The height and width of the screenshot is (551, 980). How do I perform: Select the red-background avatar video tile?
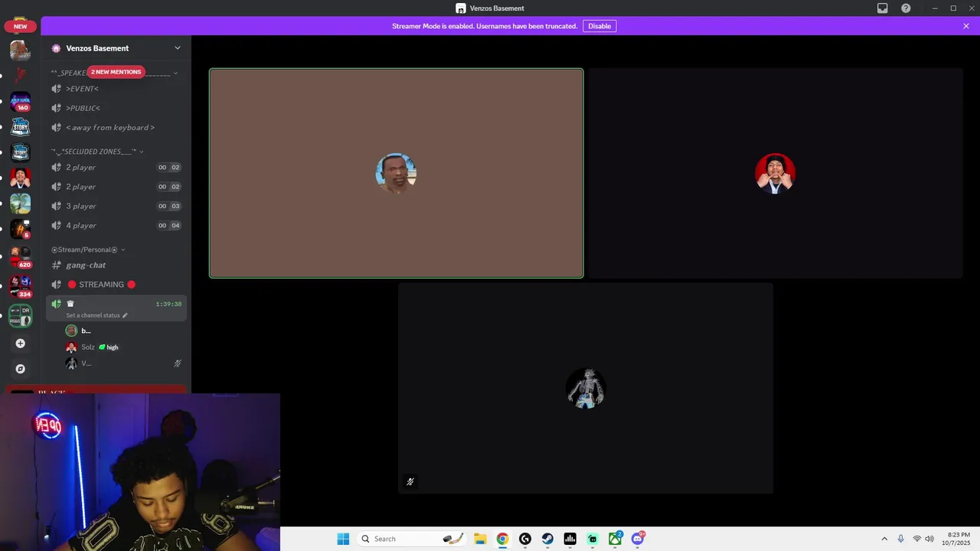pyautogui.click(x=776, y=173)
